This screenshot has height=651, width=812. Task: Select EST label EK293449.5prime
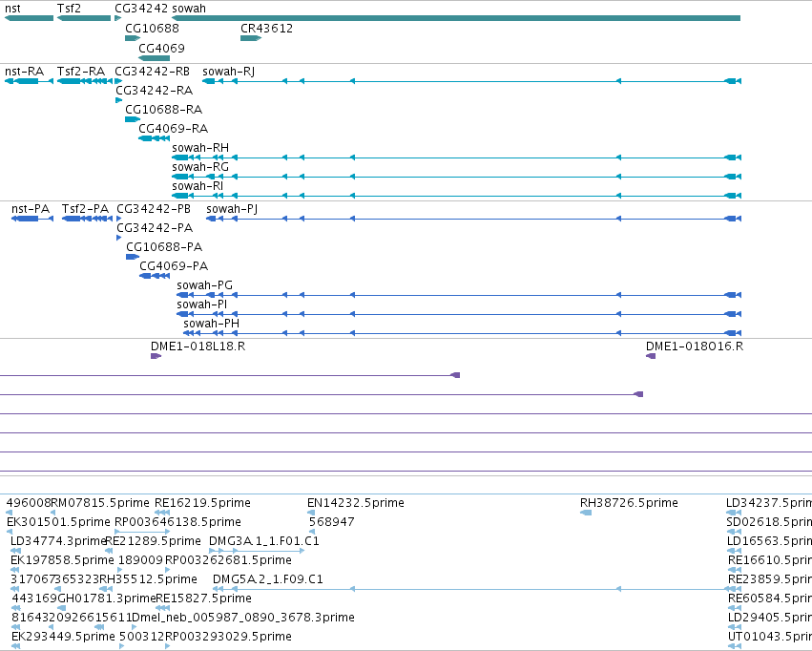click(x=63, y=636)
